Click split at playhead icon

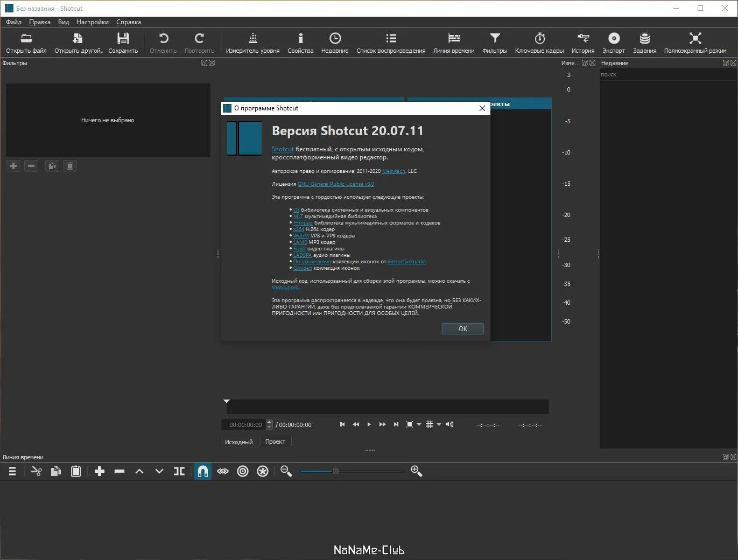179,471
